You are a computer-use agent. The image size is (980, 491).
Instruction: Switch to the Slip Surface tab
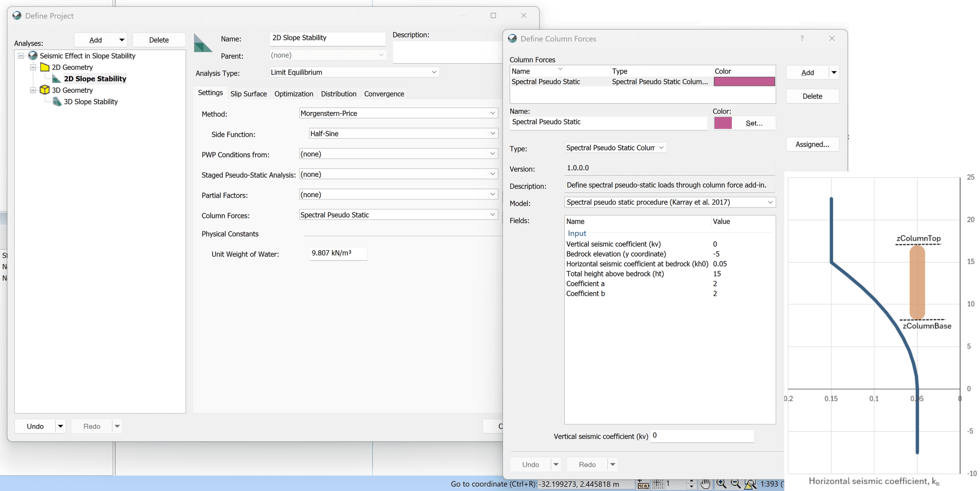click(x=248, y=94)
